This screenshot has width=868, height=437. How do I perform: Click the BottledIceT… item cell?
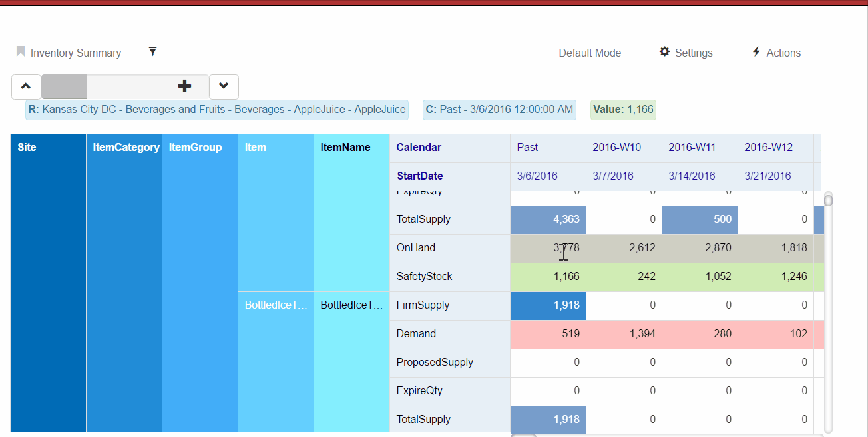(x=276, y=305)
